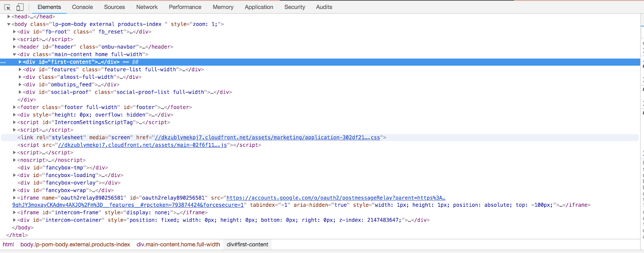Open the Performance tab
Screen dimensions: 644x253
point(185,7)
